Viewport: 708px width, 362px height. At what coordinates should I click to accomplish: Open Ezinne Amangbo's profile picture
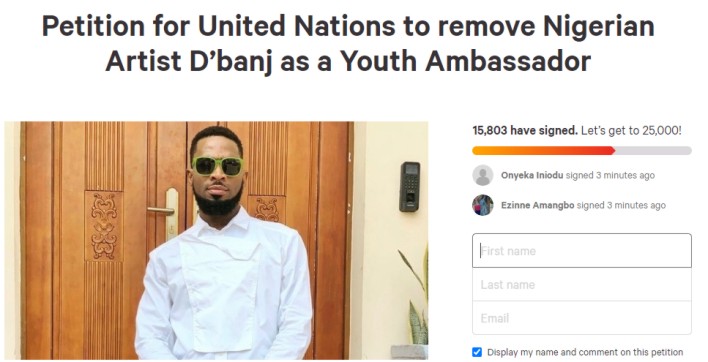tap(483, 205)
